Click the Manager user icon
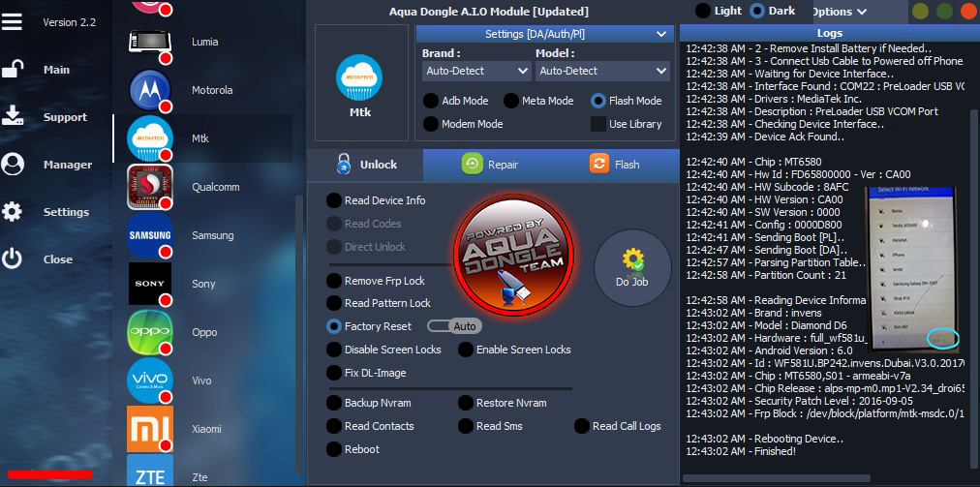980x487 pixels. point(13,165)
